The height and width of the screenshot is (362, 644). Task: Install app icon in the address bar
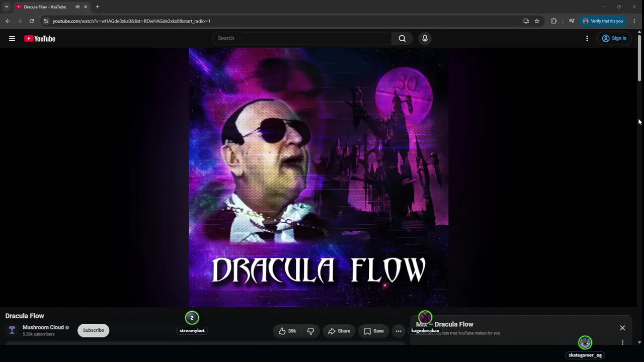[x=526, y=21]
